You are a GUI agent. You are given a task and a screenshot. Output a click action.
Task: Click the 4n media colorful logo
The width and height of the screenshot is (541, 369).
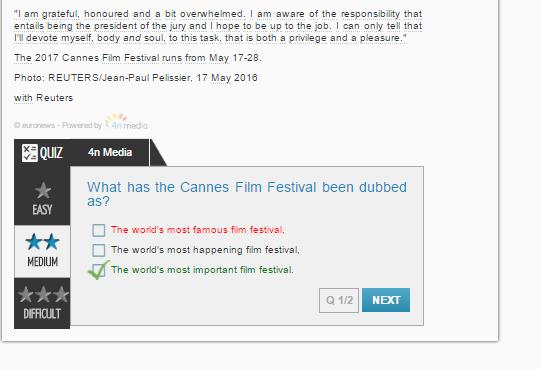pos(126,122)
